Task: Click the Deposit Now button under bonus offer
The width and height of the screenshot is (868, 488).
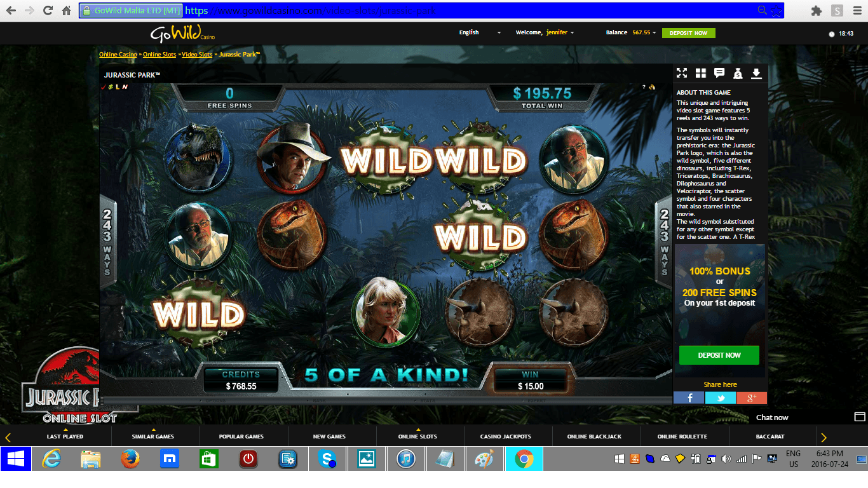Action: click(719, 355)
